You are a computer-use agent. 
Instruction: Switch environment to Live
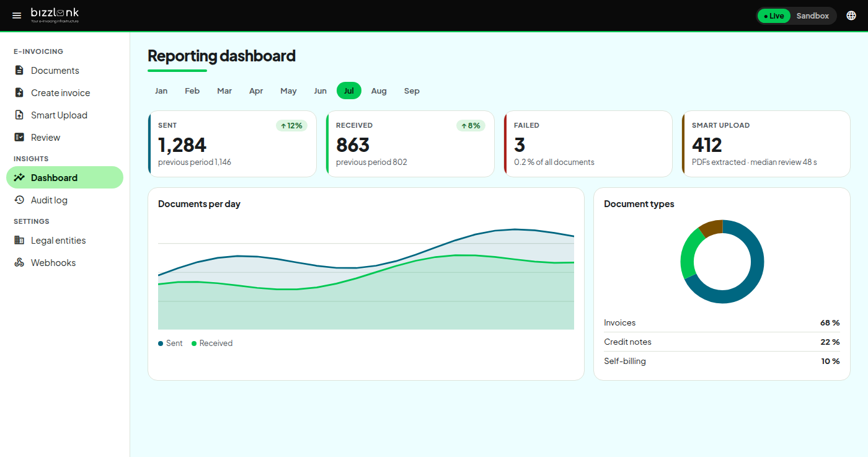774,16
